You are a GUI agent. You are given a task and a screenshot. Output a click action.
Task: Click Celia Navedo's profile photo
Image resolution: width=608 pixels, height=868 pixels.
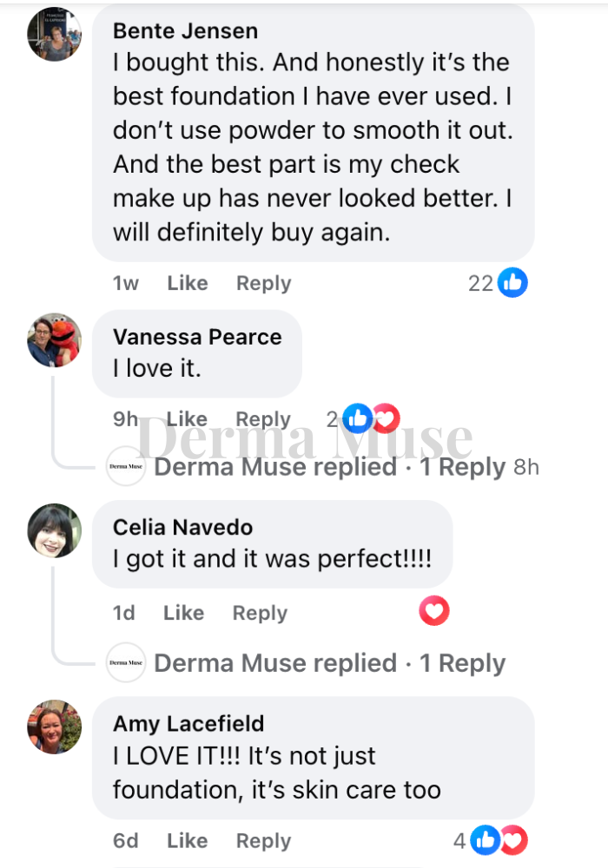(x=55, y=530)
